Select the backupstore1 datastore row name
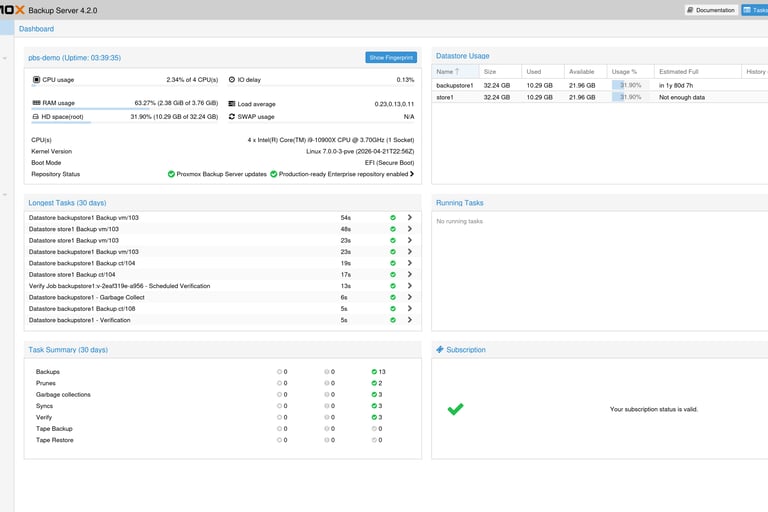Image resolution: width=768 pixels, height=512 pixels. 455,85
